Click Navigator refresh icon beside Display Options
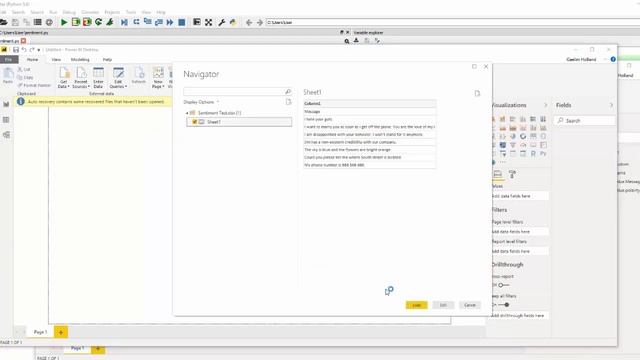This screenshot has height=360, width=640. tap(289, 102)
